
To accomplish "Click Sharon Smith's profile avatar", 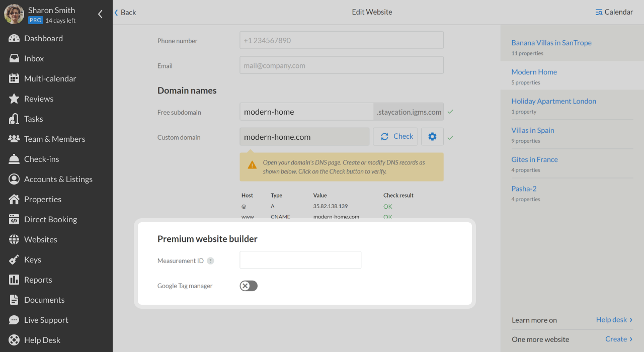I will pyautogui.click(x=14, y=14).
